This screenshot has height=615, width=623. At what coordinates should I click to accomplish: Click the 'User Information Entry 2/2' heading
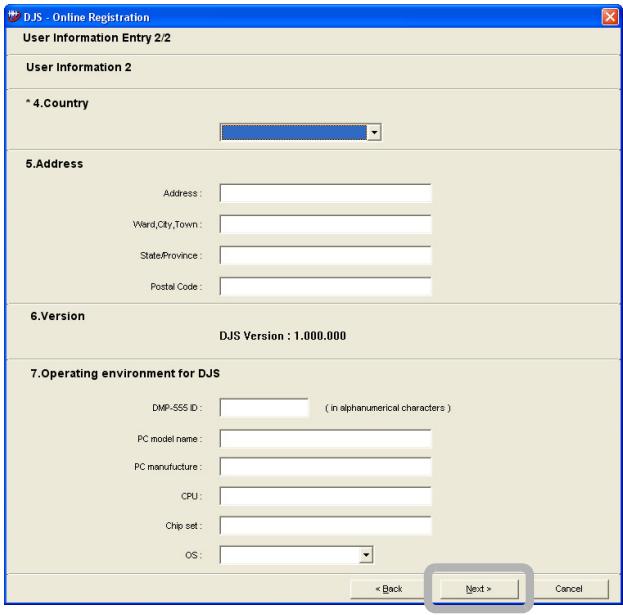point(97,38)
